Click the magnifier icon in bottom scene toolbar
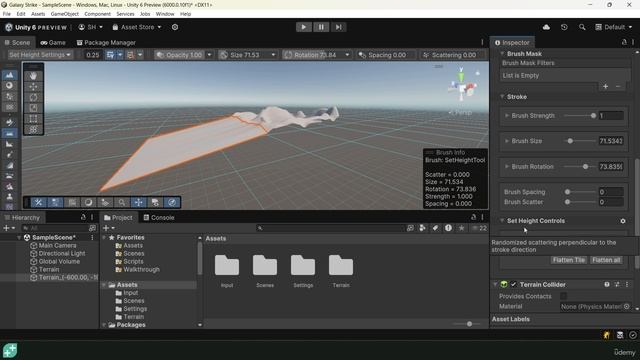Screen dimensions: 640x360 click(122, 202)
